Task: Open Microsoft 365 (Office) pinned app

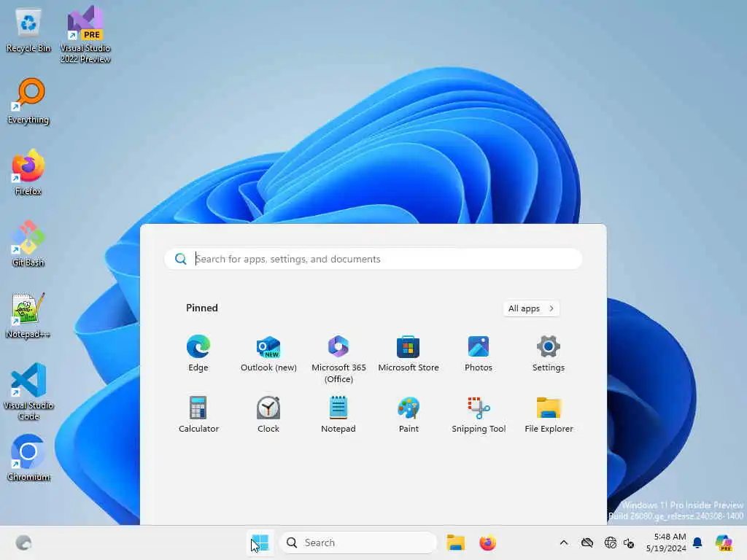Action: (338, 359)
